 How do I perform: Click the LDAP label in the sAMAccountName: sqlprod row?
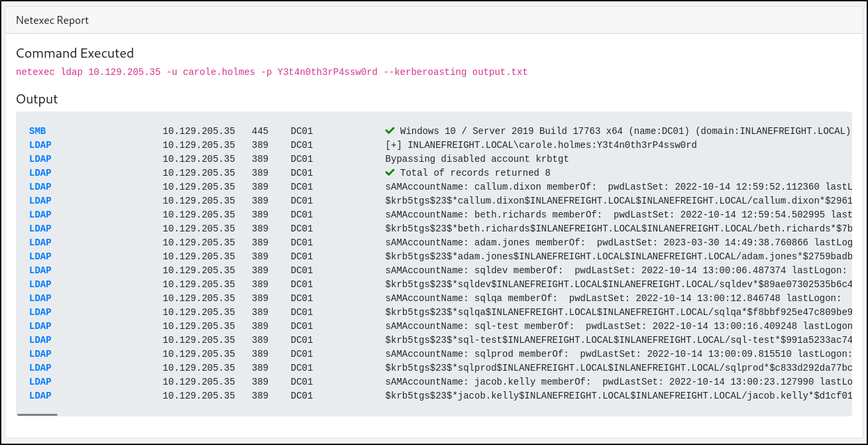40,354
